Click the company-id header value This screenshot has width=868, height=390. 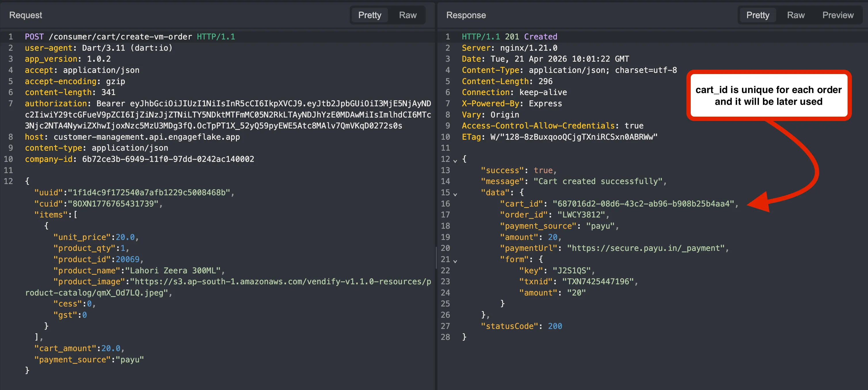168,159
